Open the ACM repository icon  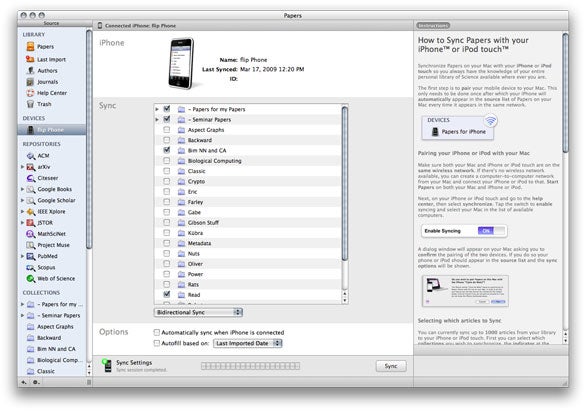31,155
